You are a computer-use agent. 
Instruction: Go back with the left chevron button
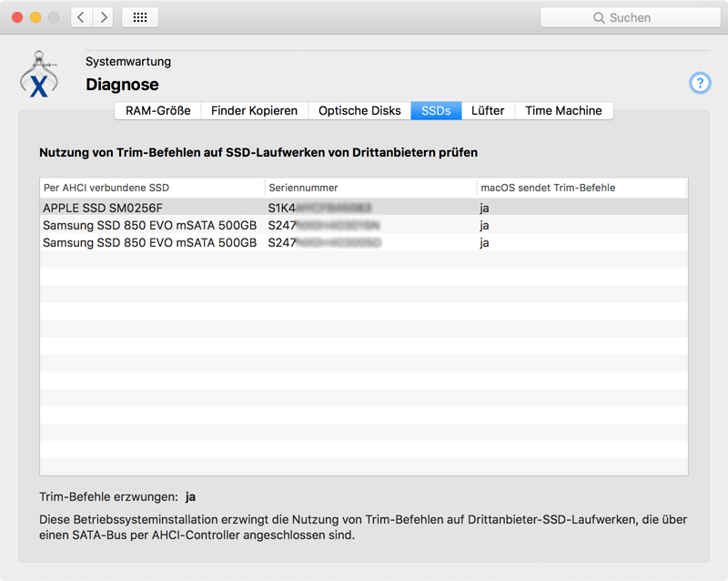(81, 17)
